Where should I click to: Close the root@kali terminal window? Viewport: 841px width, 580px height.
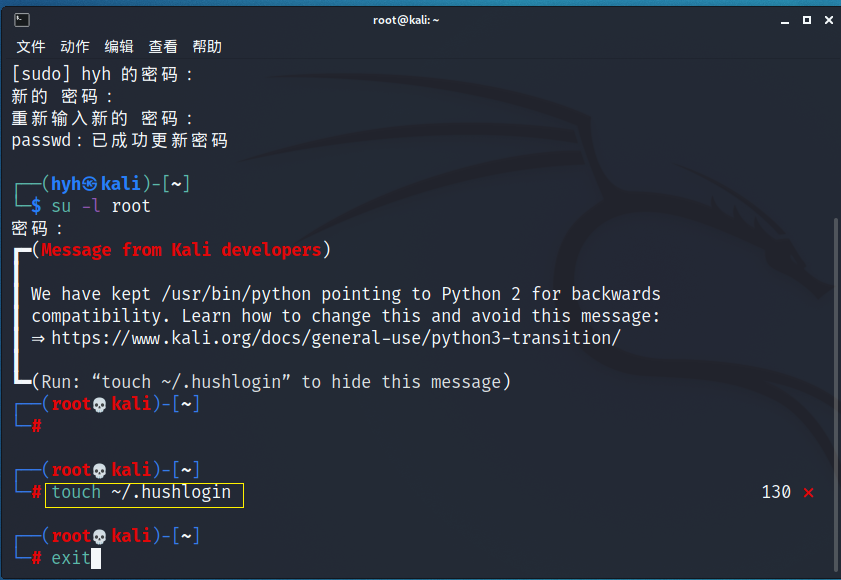tap(829, 20)
